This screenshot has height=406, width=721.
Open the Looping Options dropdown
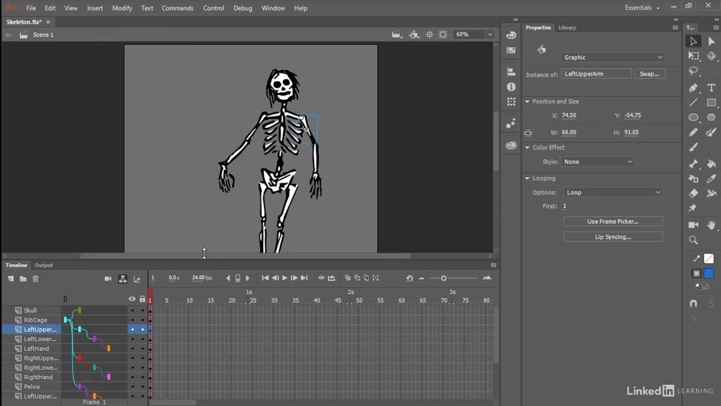click(x=612, y=192)
